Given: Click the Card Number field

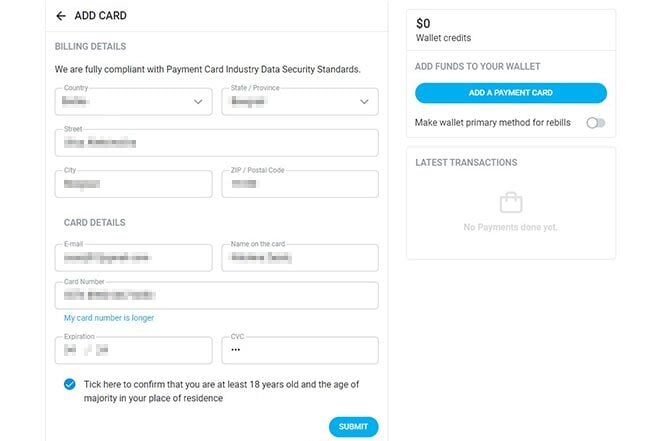Looking at the screenshot, I should point(217,296).
